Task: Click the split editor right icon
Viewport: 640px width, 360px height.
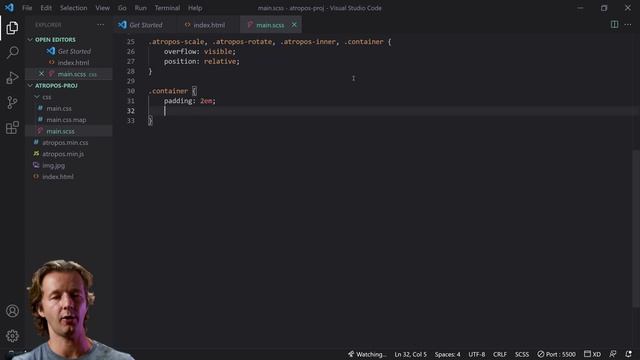Action: [614, 24]
